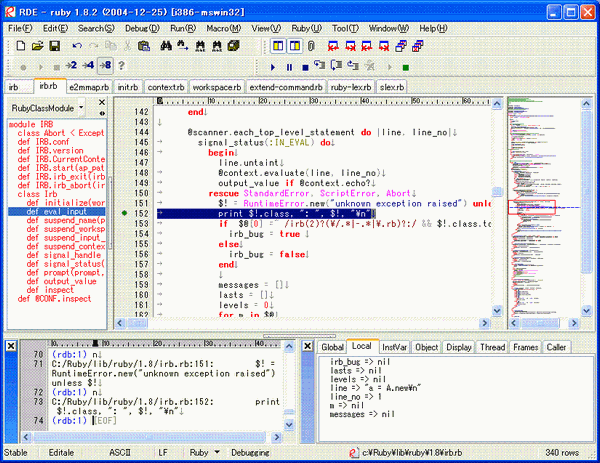Click the editor vertical scroll down arrow
Image resolution: width=600 pixels, height=463 pixels.
pyautogui.click(x=497, y=311)
